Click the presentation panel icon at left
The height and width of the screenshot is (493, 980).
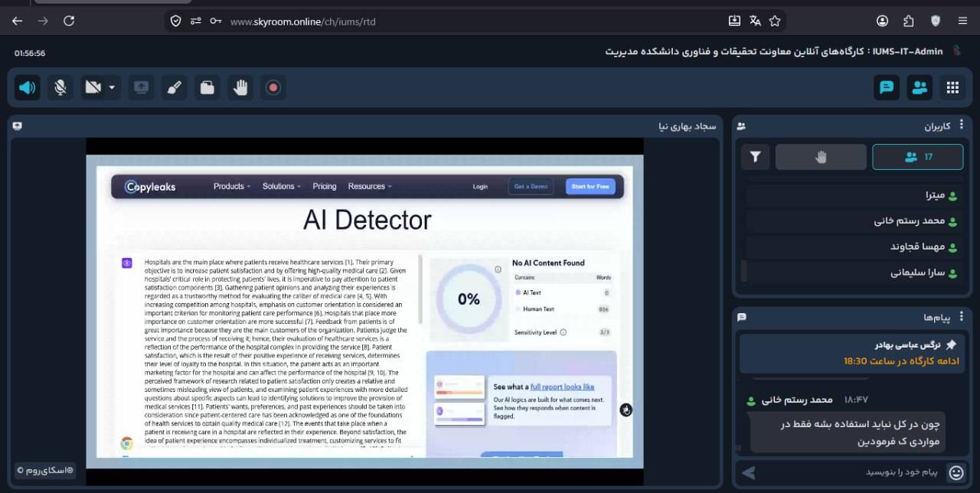click(x=17, y=126)
